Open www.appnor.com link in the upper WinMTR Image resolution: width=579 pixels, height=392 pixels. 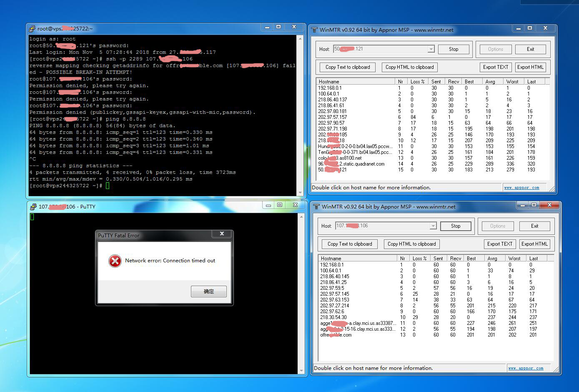point(521,188)
